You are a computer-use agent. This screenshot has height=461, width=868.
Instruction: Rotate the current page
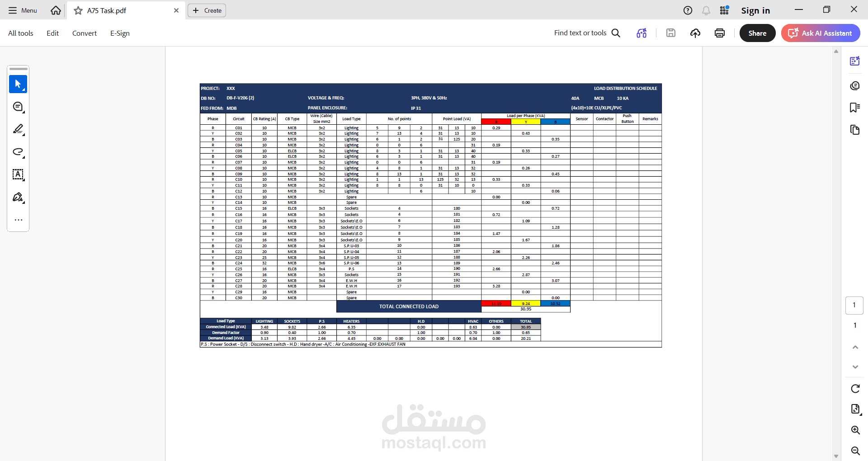coord(856,389)
